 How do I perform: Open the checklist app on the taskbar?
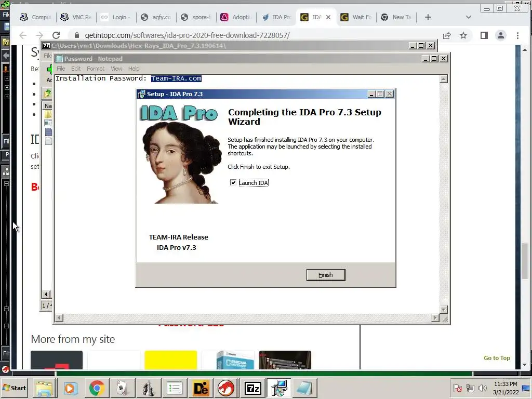(x=175, y=388)
